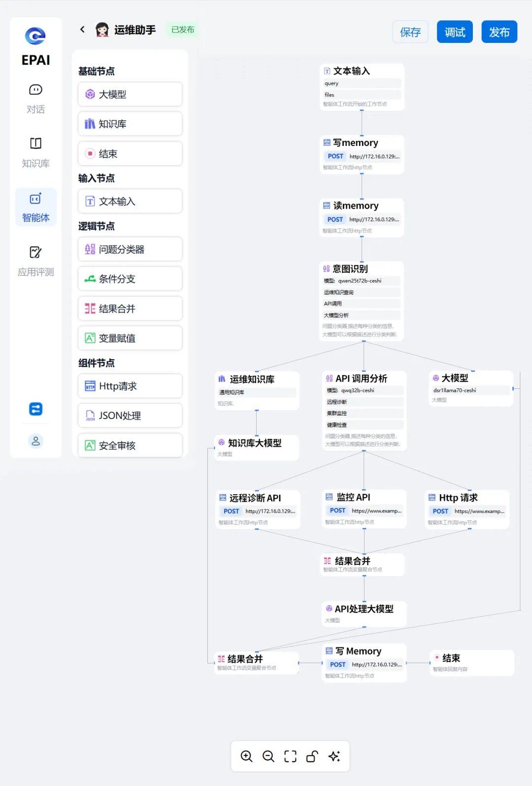This screenshot has width=532, height=786.
Task: Click the 发布 publish button
Action: [x=499, y=32]
